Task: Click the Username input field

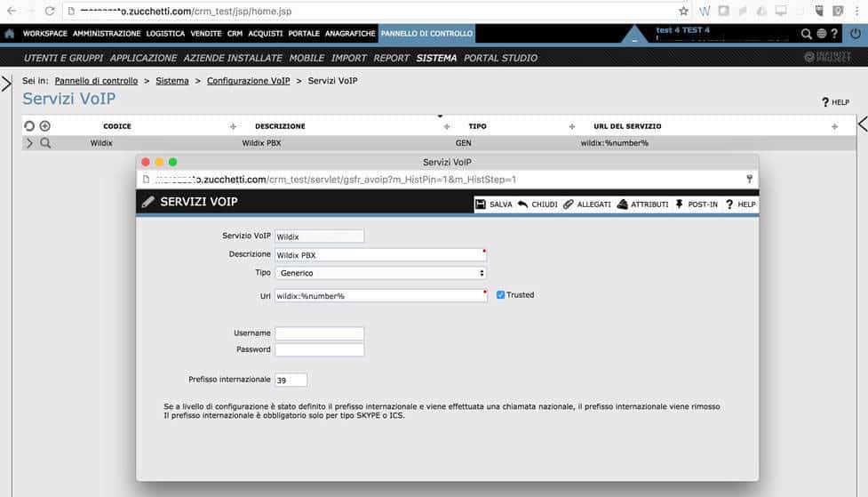Action: pos(319,333)
